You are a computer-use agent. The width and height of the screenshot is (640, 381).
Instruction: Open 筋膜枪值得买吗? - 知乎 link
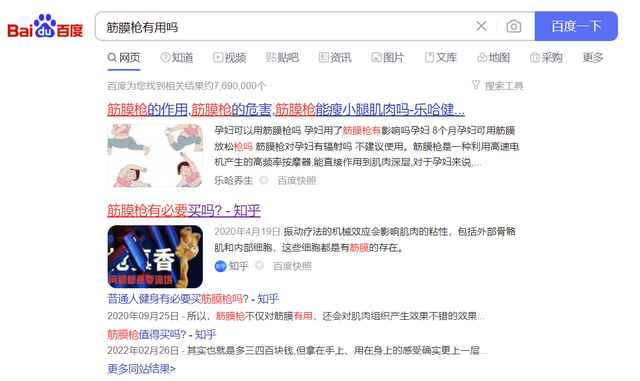point(162,334)
